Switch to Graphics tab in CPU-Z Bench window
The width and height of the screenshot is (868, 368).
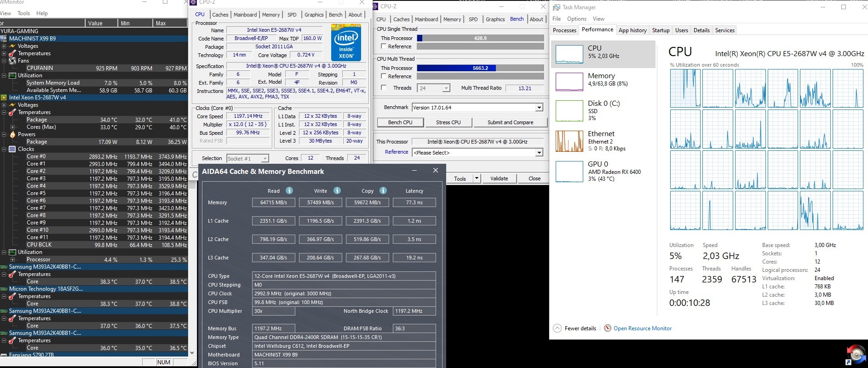pos(495,19)
